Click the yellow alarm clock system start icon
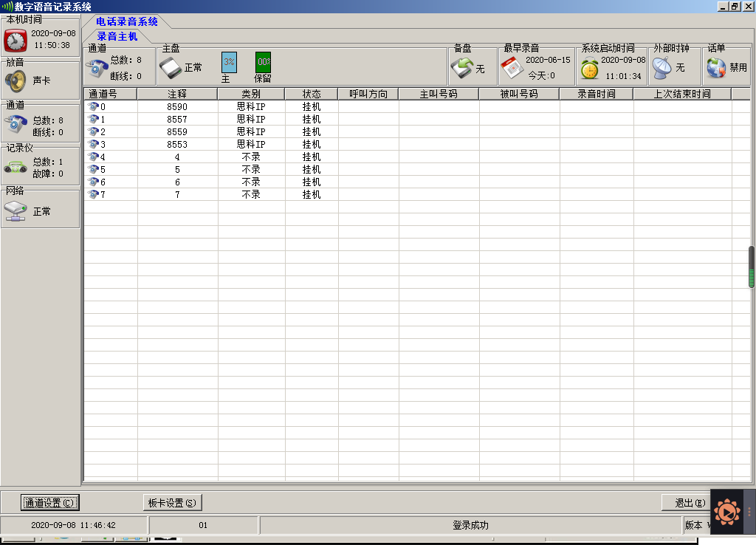Screen dimensions: 756x545 pyautogui.click(x=589, y=68)
